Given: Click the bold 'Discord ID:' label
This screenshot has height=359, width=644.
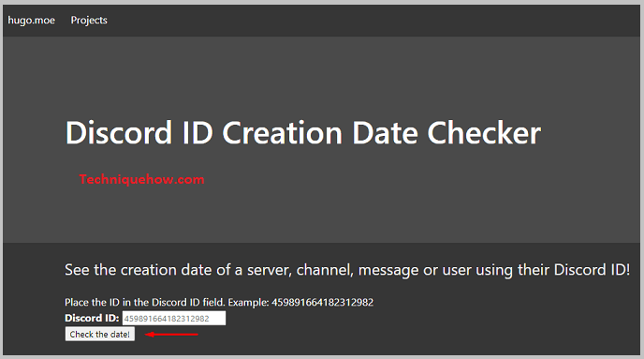Looking at the screenshot, I should pos(92,319).
